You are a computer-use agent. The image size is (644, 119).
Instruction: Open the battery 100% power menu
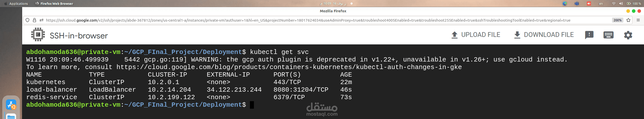point(634,4)
